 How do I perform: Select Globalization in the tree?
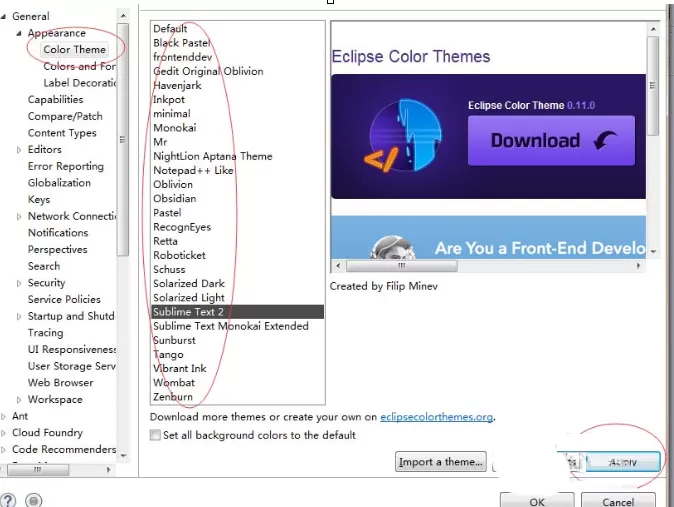[59, 183]
